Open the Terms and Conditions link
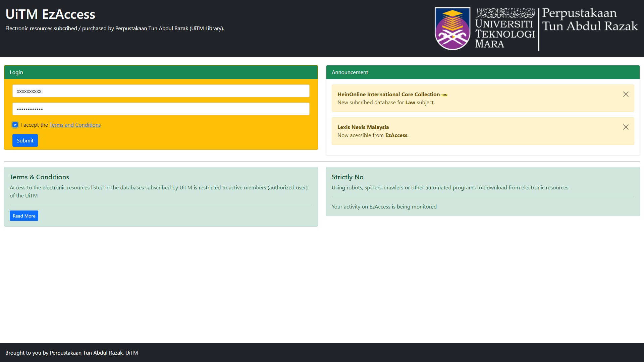 (x=75, y=125)
